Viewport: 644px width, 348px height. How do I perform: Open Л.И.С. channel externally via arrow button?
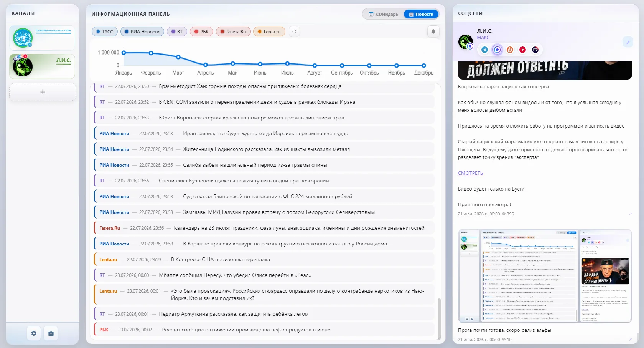(x=628, y=42)
